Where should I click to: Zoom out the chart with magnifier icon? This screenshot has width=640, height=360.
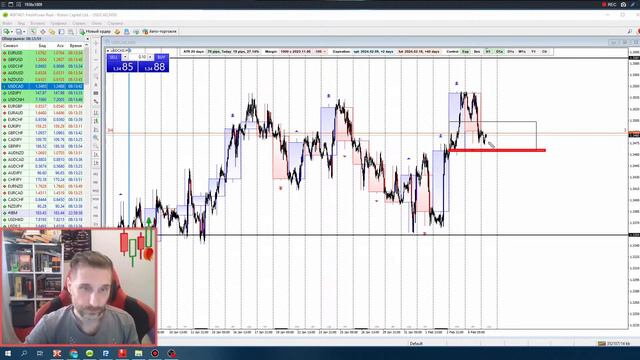[x=96, y=146]
